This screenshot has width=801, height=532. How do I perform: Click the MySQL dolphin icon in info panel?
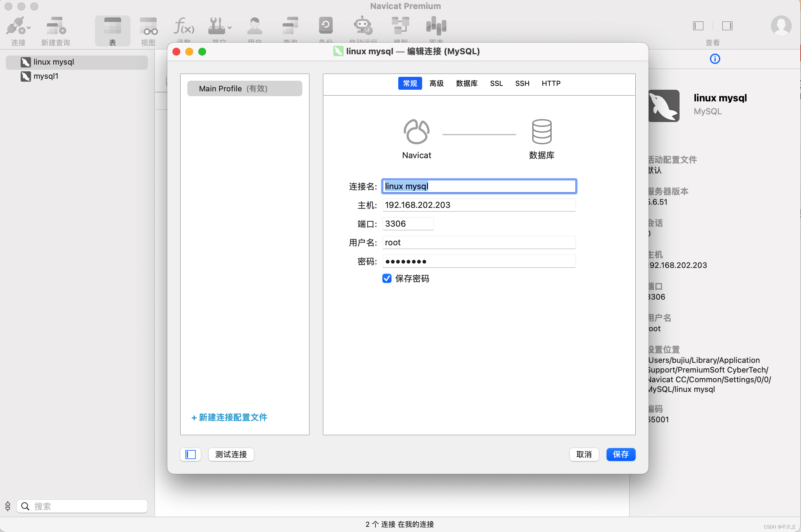[x=664, y=106]
